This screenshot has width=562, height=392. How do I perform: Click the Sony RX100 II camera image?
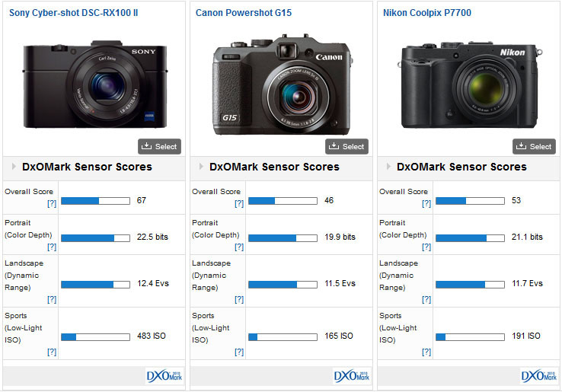pos(95,84)
